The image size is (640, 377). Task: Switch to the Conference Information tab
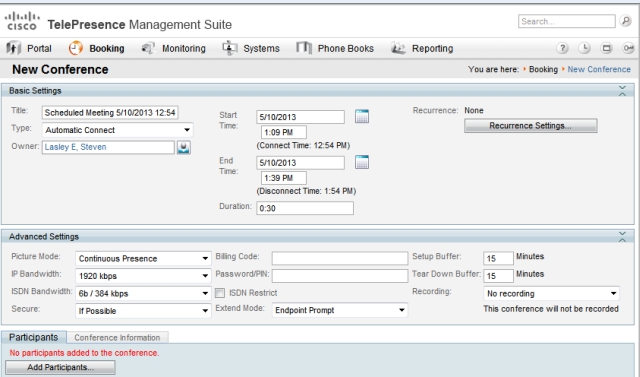pos(117,338)
